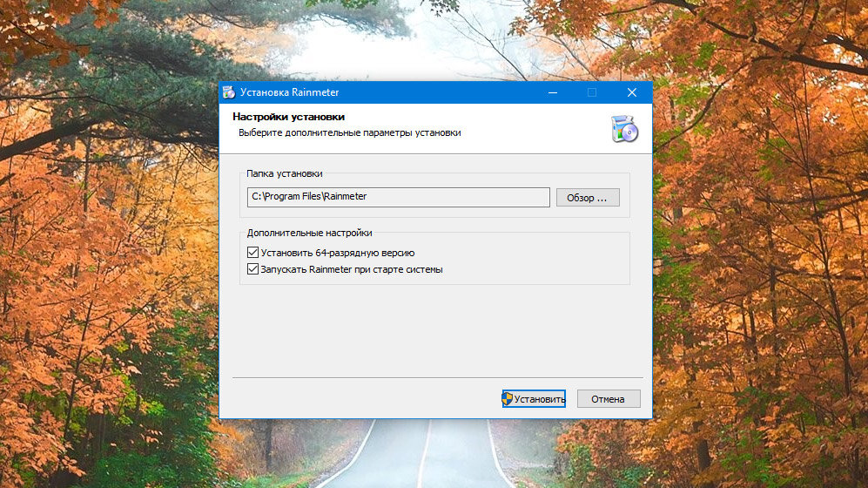Click the installation folder path field
Image resolution: width=868 pixels, height=488 pixels.
398,197
